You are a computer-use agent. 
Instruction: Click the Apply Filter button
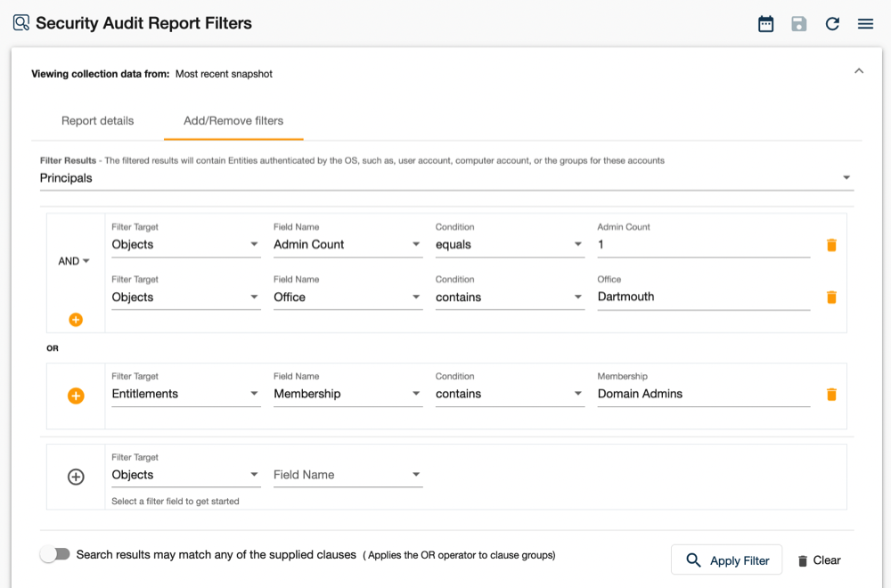(x=726, y=560)
